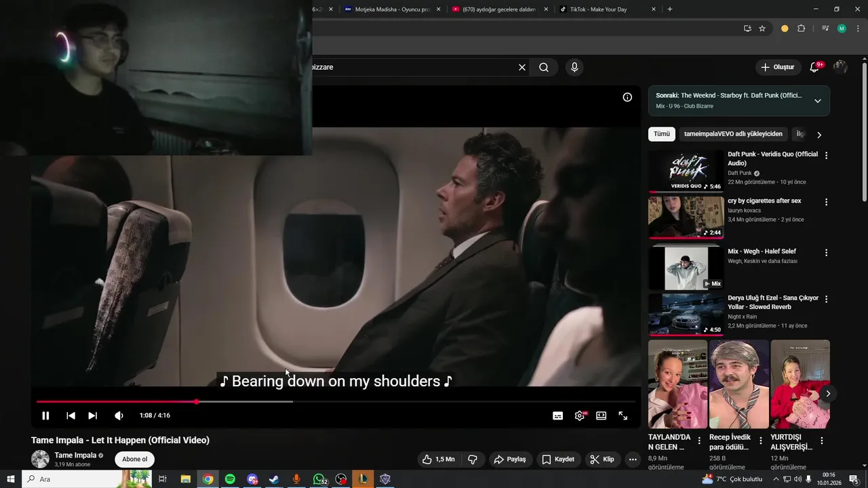Like the video (1,5 Mn)
868x488 pixels.
(x=439, y=460)
